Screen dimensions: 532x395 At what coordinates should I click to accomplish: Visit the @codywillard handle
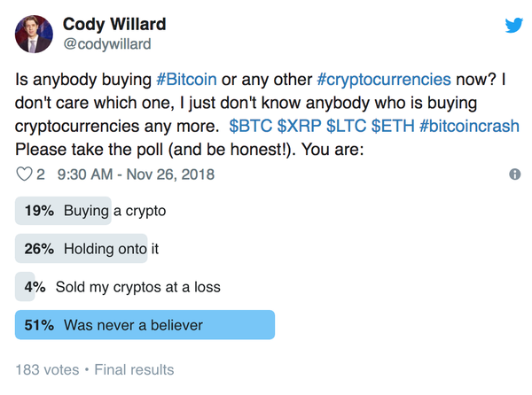(107, 44)
